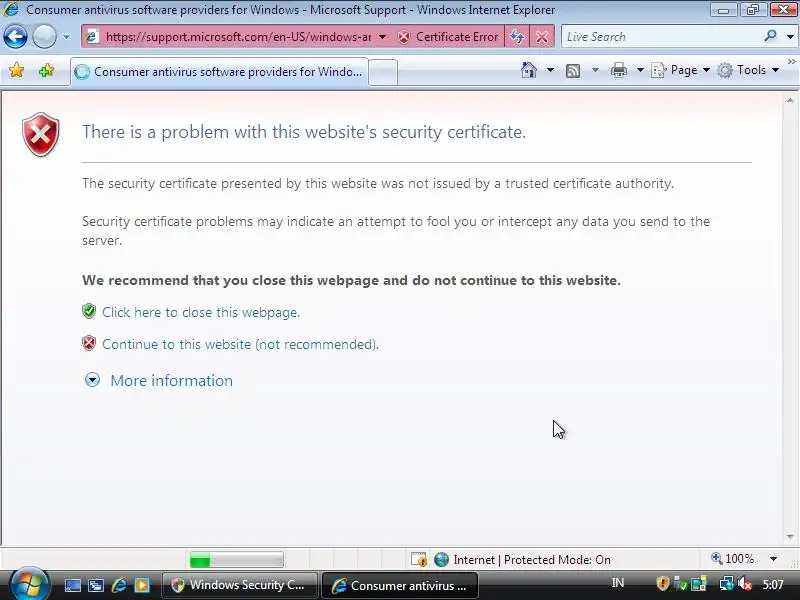The image size is (800, 600).
Task: Click the Internet zone globe icon
Action: click(441, 560)
